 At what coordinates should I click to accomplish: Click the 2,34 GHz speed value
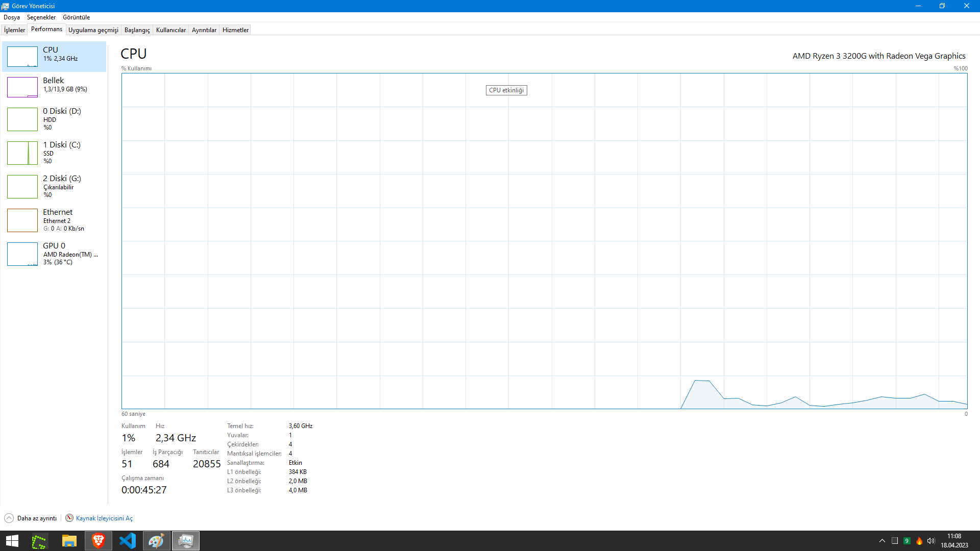176,438
